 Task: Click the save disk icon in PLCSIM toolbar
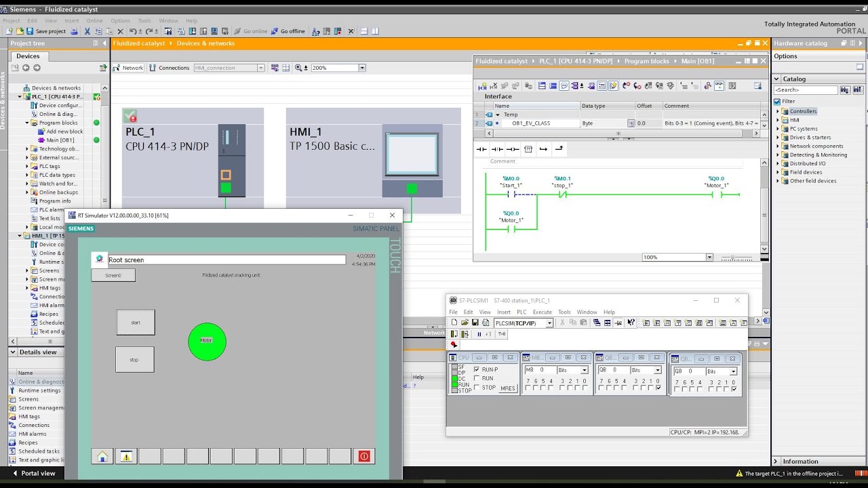click(x=475, y=323)
